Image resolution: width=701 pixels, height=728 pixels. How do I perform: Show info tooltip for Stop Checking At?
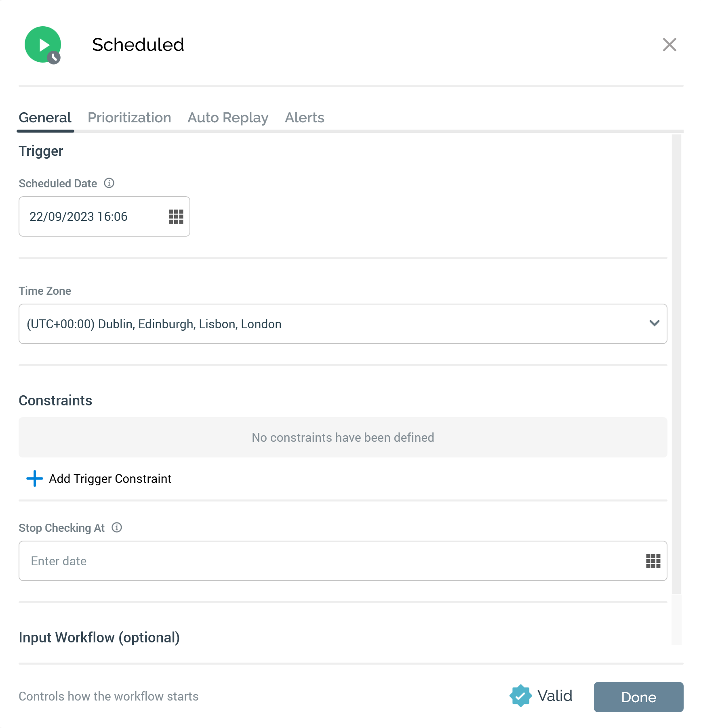(x=117, y=528)
